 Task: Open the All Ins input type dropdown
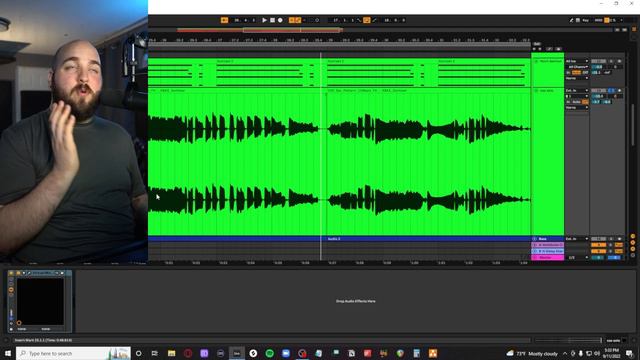(x=577, y=61)
